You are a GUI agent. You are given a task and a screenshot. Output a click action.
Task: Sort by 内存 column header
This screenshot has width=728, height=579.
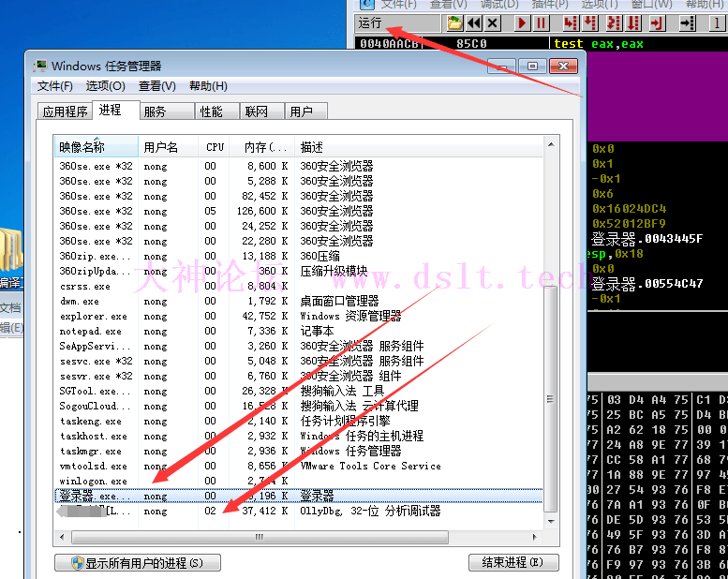[262, 147]
